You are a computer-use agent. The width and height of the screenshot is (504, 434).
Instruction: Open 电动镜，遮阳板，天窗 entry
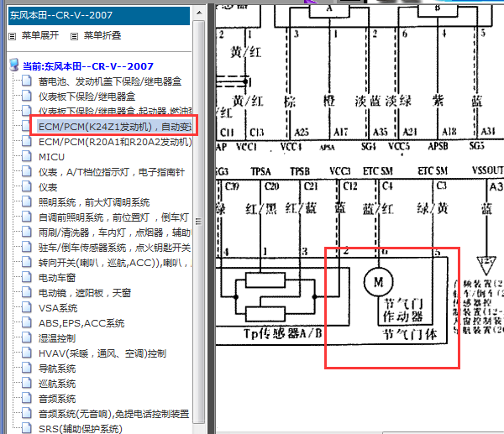(x=85, y=293)
